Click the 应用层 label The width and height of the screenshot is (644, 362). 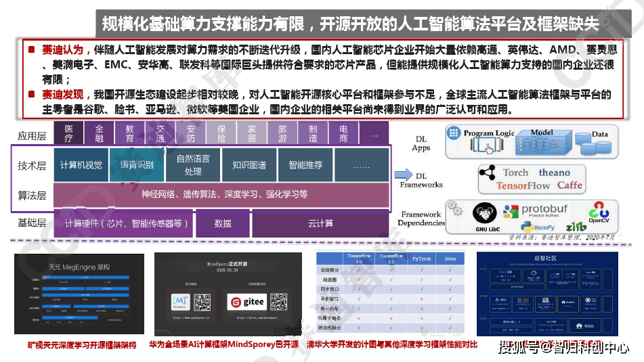click(32, 136)
